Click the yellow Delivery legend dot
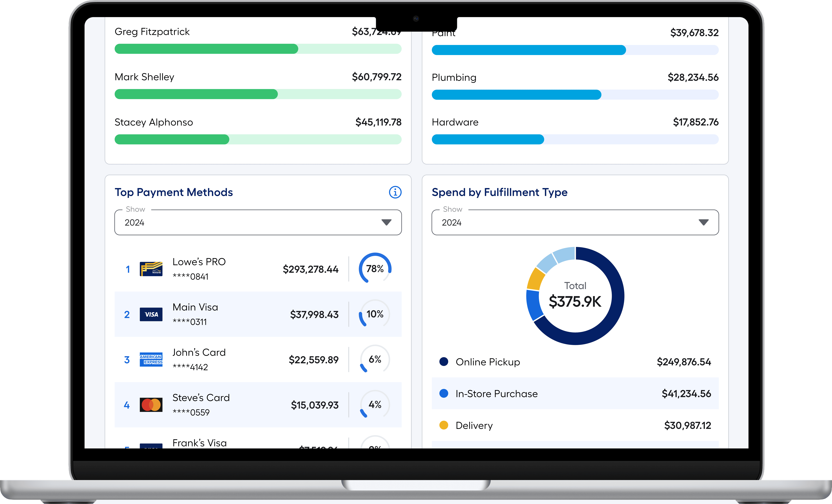The image size is (832, 504). [x=444, y=425]
